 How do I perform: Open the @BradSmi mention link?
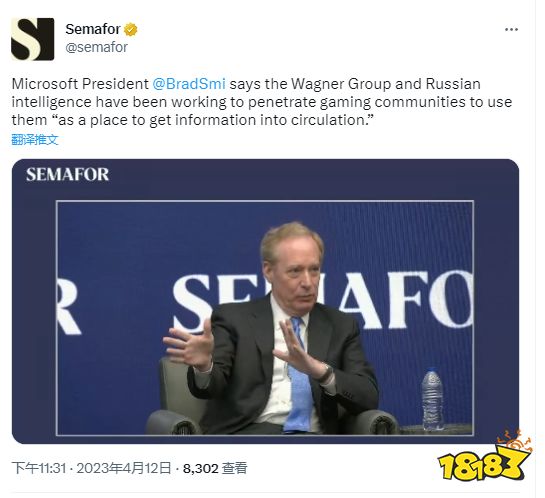coord(189,84)
